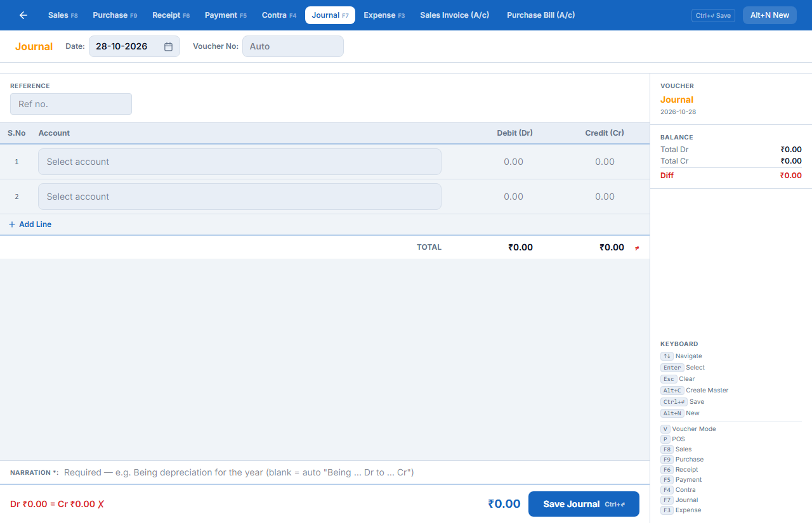The image size is (812, 523).
Task: Click the orange Journal heading in Voucher panel
Action: [x=677, y=100]
